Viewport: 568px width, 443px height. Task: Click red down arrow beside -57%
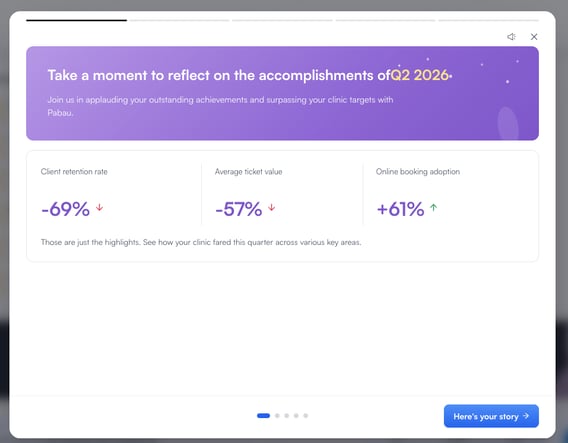pyautogui.click(x=271, y=208)
